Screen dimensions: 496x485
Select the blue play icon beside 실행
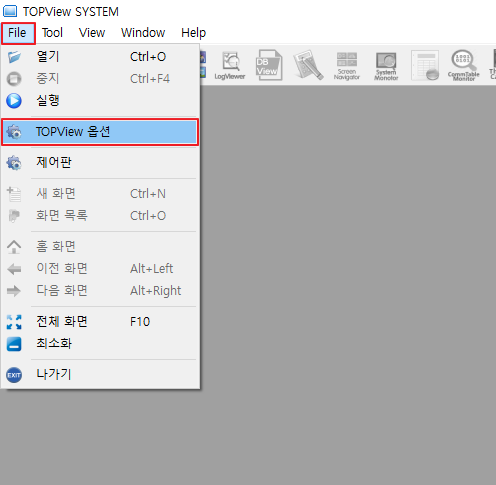(14, 101)
